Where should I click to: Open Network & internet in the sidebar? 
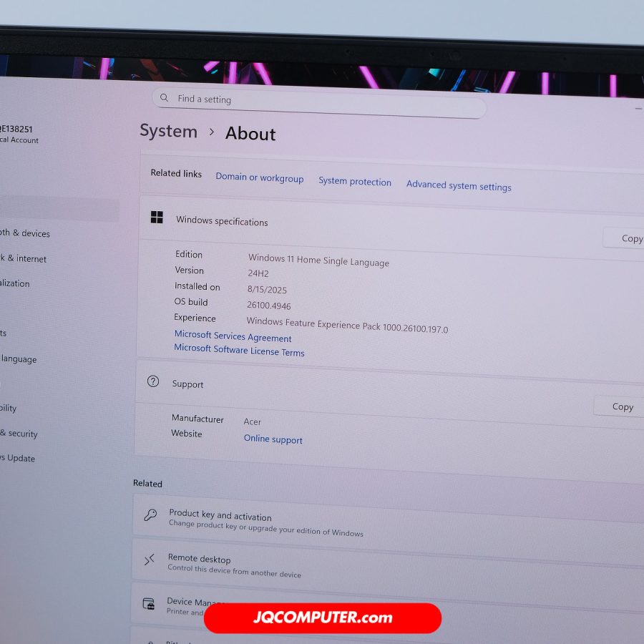pos(23,258)
